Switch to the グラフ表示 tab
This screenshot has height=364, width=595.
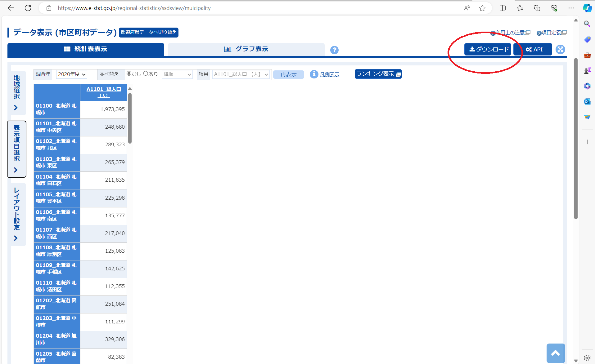[246, 49]
